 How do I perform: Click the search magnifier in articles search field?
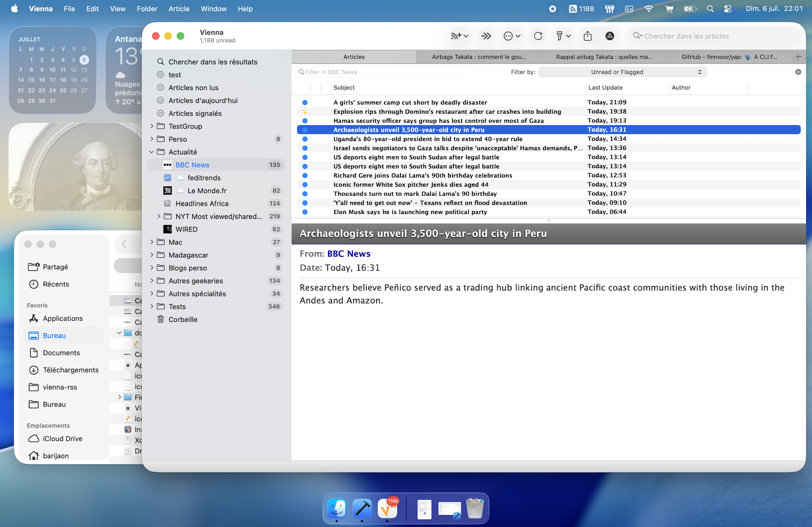637,36
